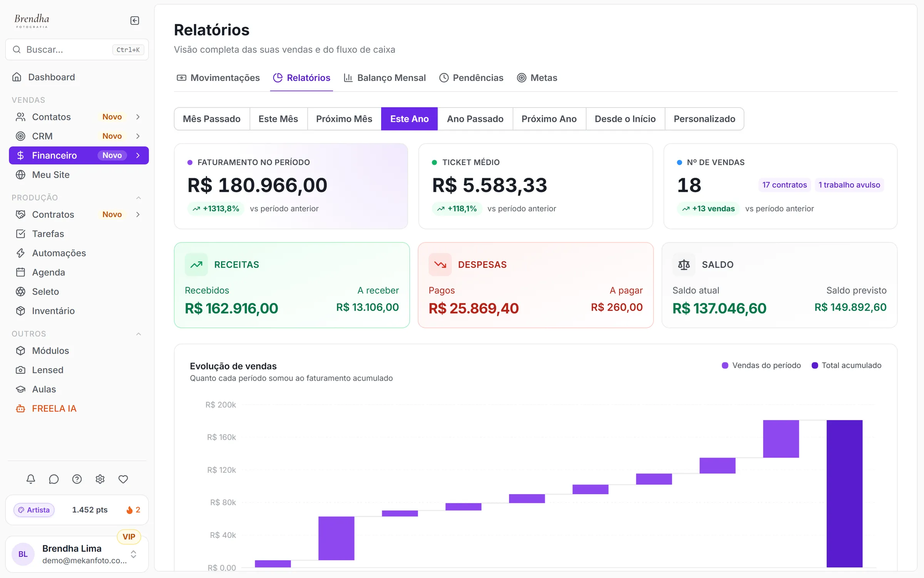Click the Aulas graduation cap icon

coord(20,389)
